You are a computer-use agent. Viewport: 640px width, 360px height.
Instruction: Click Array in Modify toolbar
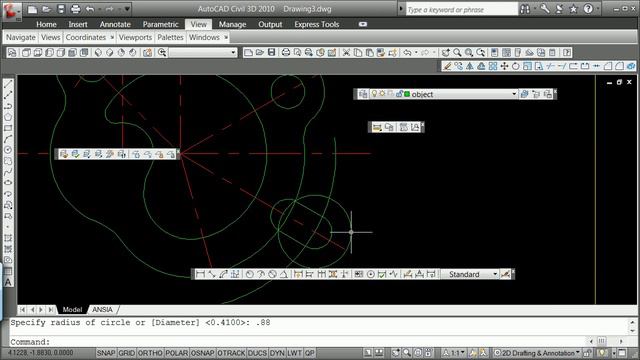493,66
